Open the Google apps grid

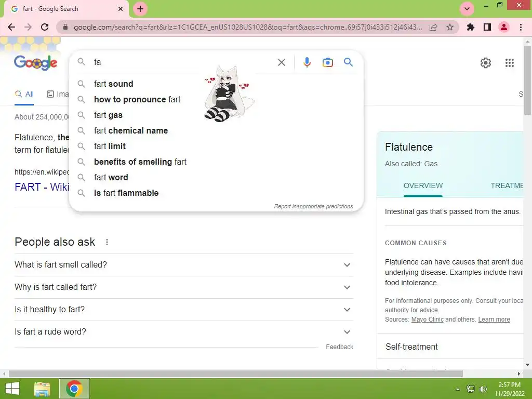point(510,63)
